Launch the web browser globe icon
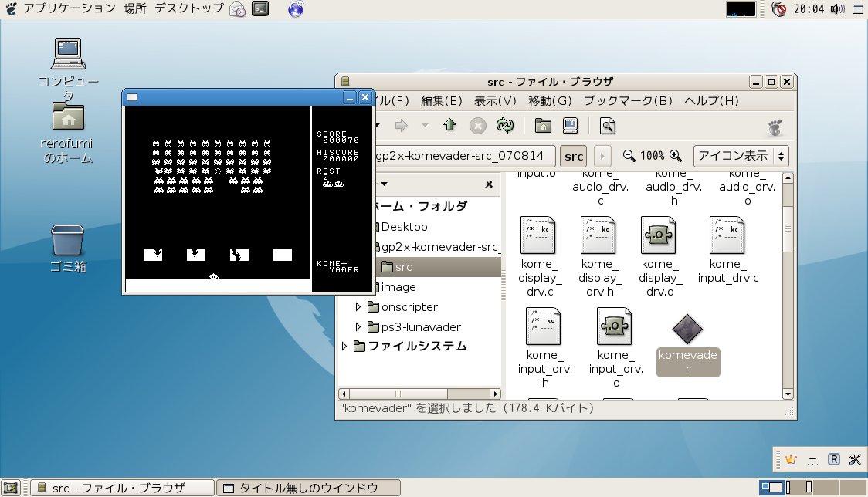 tap(296, 8)
